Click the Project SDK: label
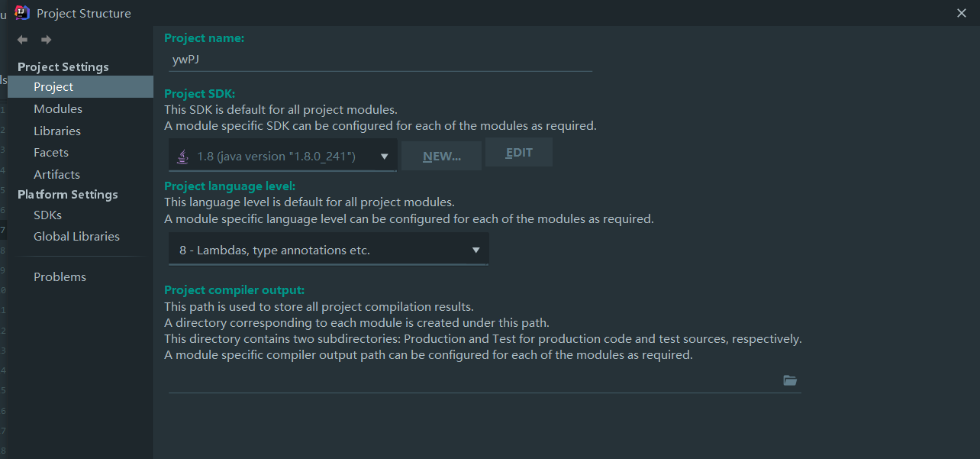 [200, 94]
